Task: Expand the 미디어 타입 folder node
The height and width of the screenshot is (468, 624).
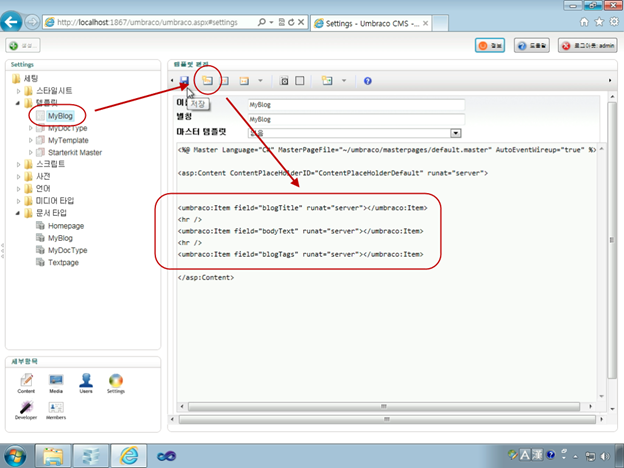Action: [x=18, y=201]
